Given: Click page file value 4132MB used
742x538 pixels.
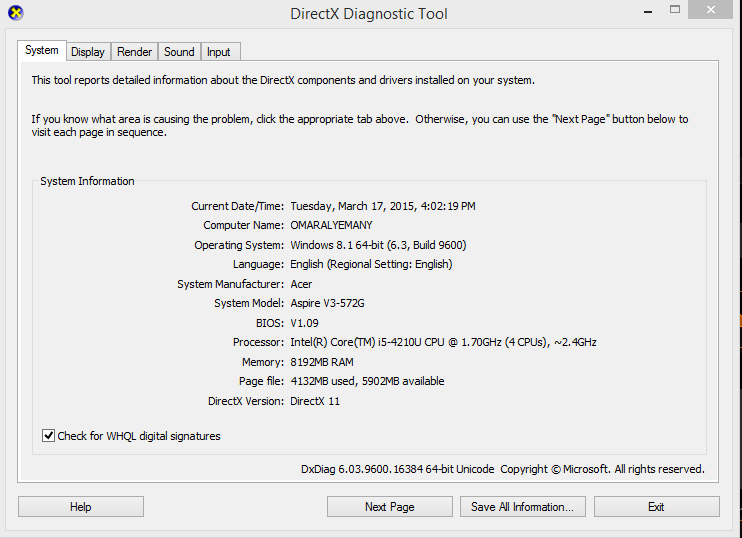Looking at the screenshot, I should 367,381.
